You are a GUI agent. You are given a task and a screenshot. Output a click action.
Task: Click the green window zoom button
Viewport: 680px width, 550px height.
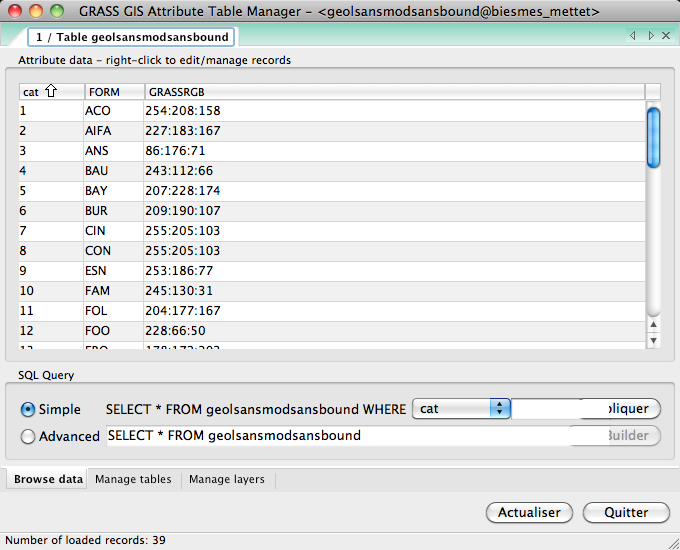pos(57,12)
